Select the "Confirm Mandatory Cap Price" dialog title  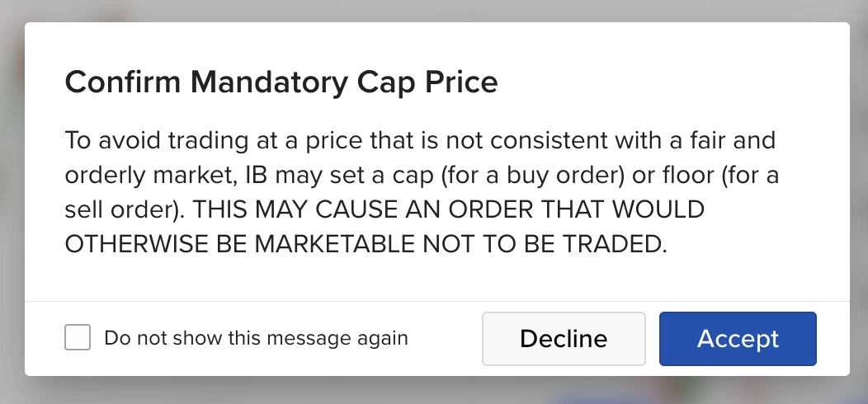tap(281, 82)
